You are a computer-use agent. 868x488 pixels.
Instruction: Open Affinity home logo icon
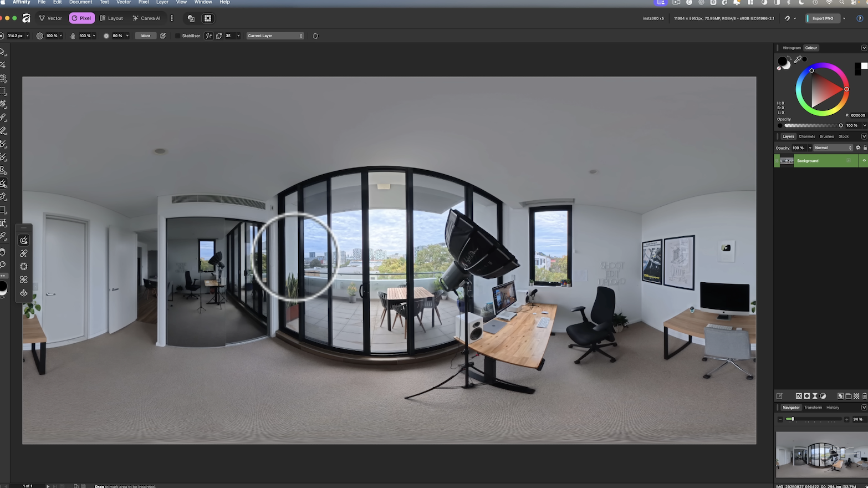26,18
